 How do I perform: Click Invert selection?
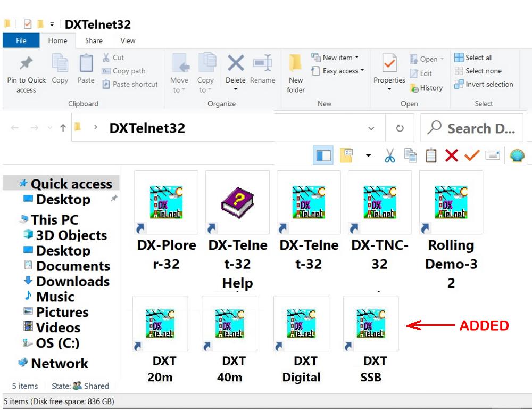pos(484,84)
